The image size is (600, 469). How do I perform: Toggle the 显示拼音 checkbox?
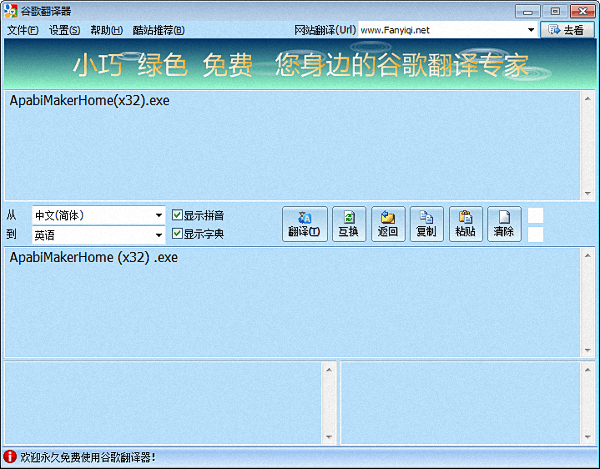click(177, 215)
